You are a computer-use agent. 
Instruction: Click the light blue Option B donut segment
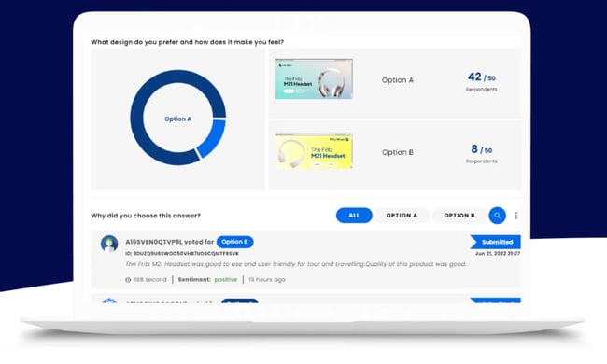pos(214,137)
